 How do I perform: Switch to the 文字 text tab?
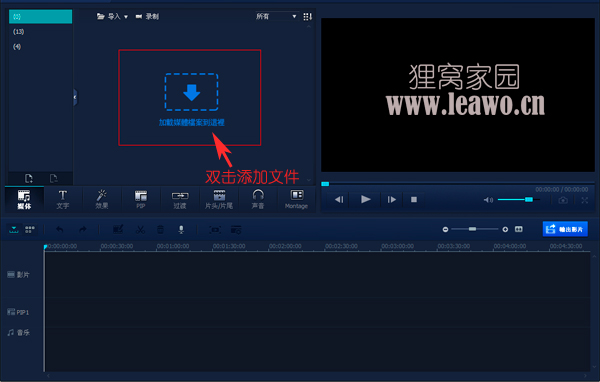[x=63, y=199]
